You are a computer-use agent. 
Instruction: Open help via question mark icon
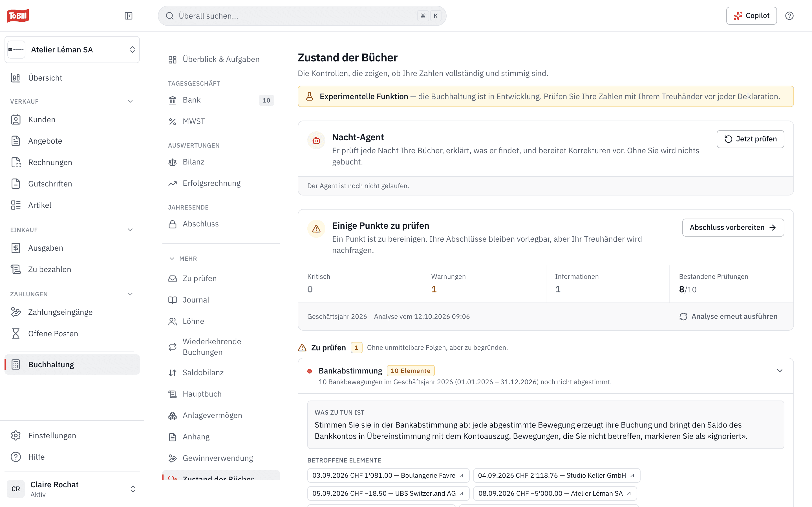789,16
